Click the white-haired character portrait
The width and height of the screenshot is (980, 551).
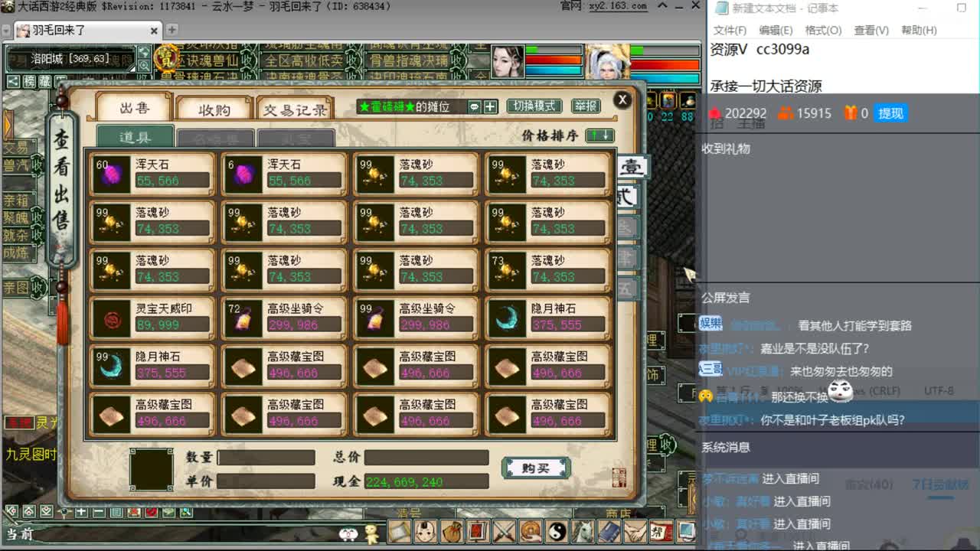[609, 61]
